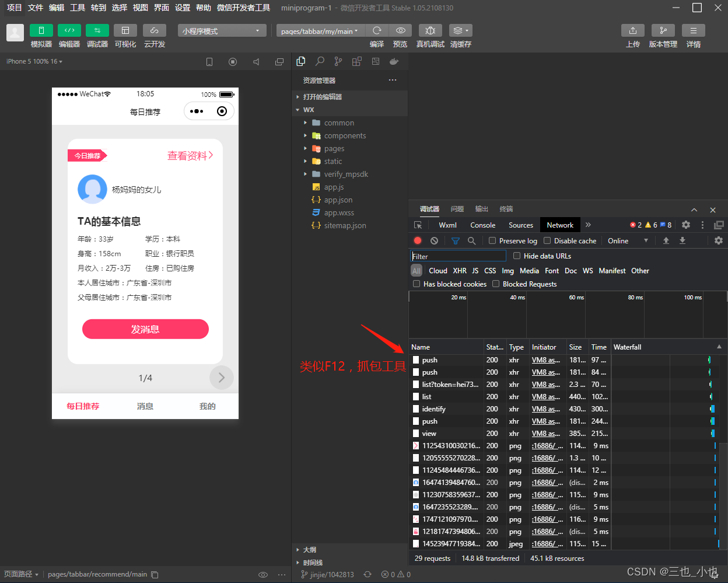The height and width of the screenshot is (583, 728).
Task: Sort by the Waterfall column header
Action: coord(668,347)
